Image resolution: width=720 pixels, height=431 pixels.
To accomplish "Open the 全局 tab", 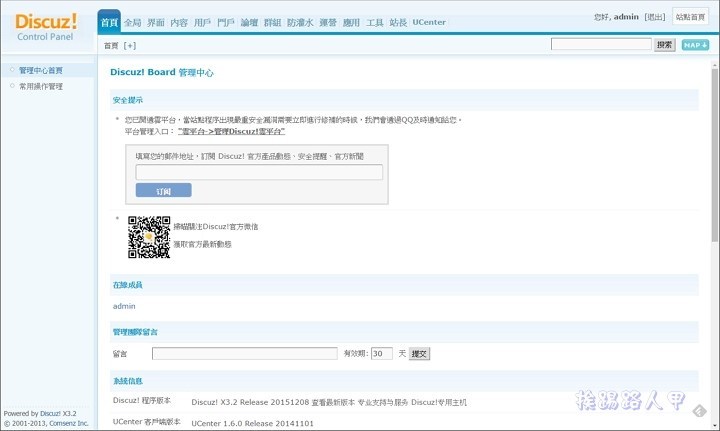I will point(133,22).
